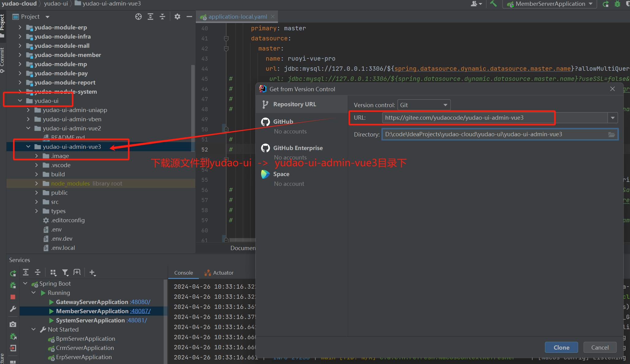The height and width of the screenshot is (364, 630).
Task: Click the Add Service plus icon
Action: (92, 272)
